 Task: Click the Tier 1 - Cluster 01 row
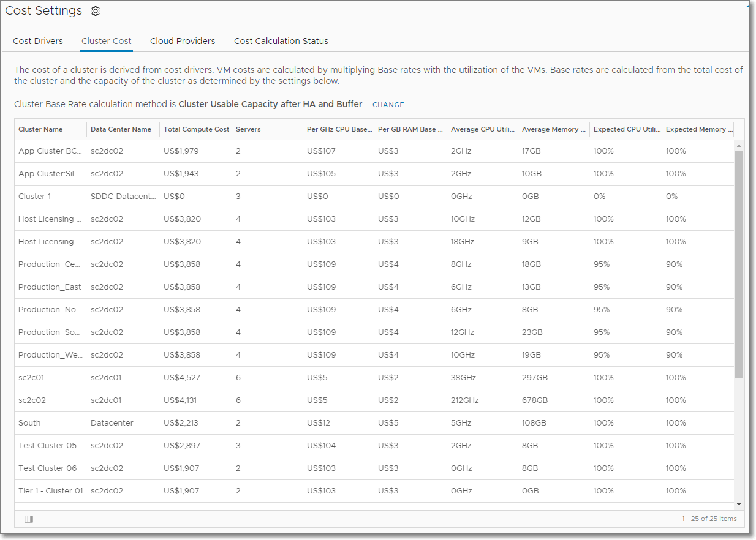pyautogui.click(x=50, y=491)
